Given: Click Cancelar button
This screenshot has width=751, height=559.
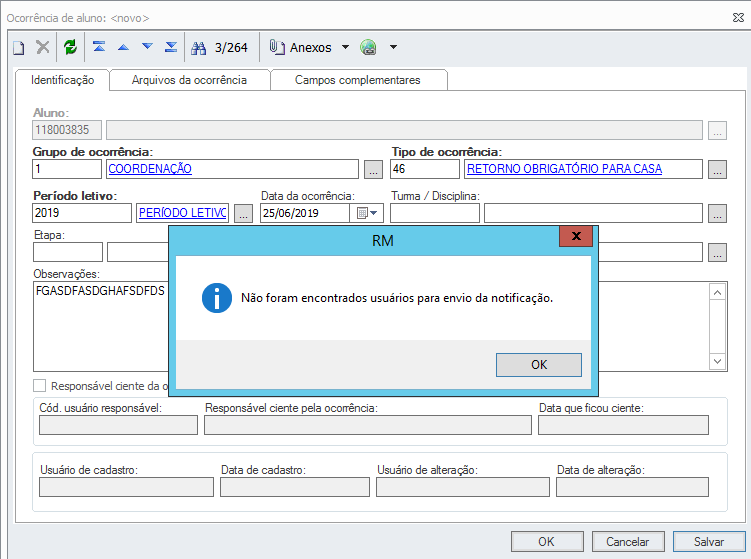Looking at the screenshot, I should coord(628,542).
